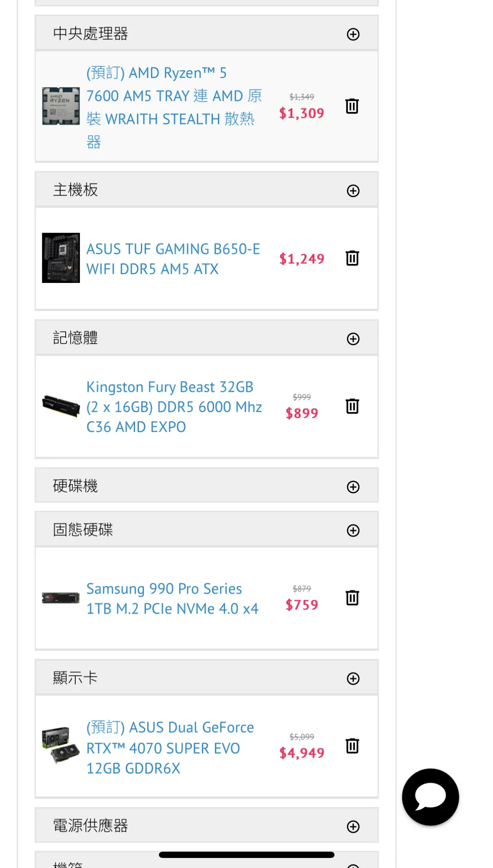The image size is (493, 868).
Task: Open the live chat bubble
Action: tap(430, 797)
